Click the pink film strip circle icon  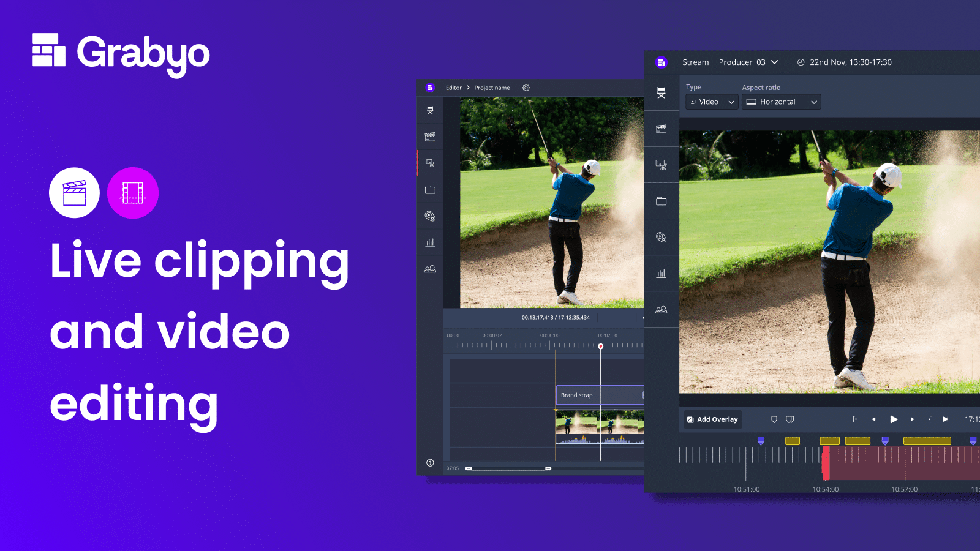click(133, 193)
